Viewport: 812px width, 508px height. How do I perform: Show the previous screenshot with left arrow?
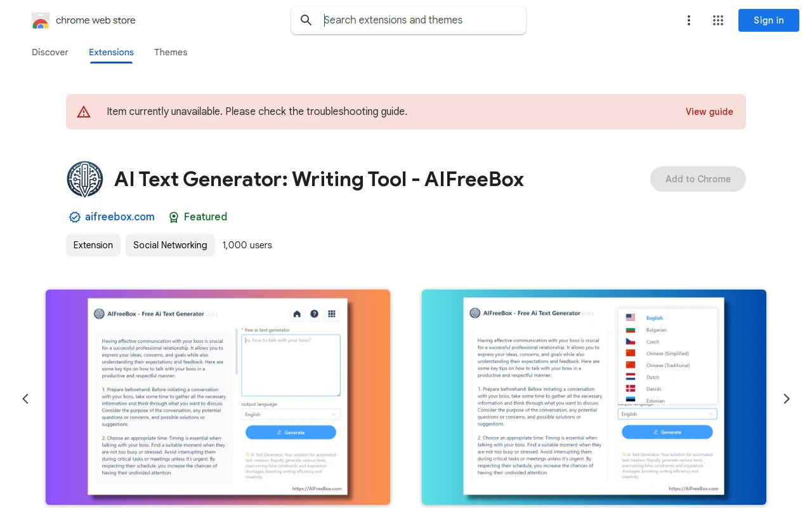(25, 399)
